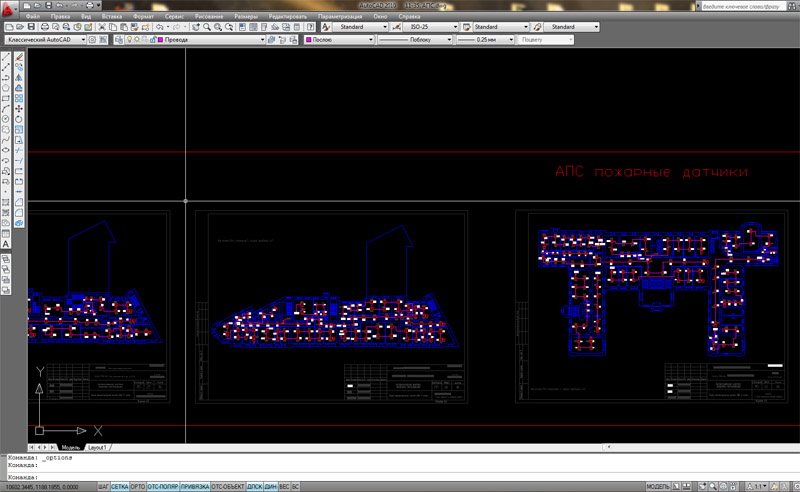This screenshot has height=492, width=800.
Task: Select the Offset modify tool
Action: (19, 88)
